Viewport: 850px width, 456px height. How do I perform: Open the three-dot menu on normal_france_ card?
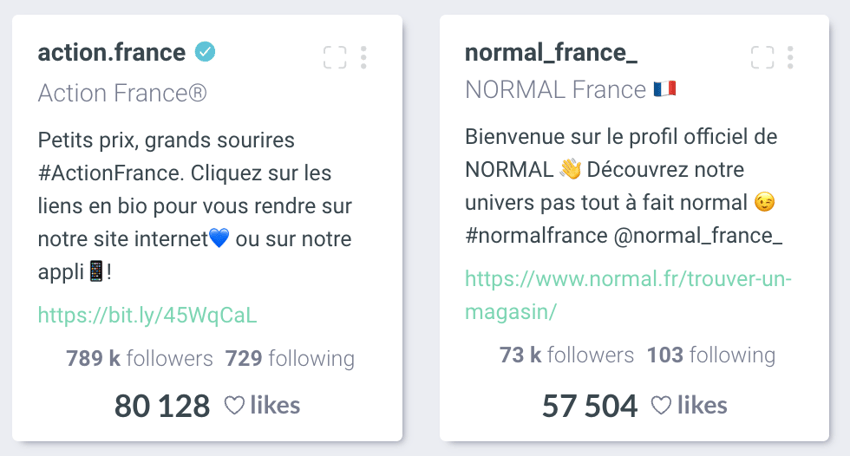[x=790, y=57]
